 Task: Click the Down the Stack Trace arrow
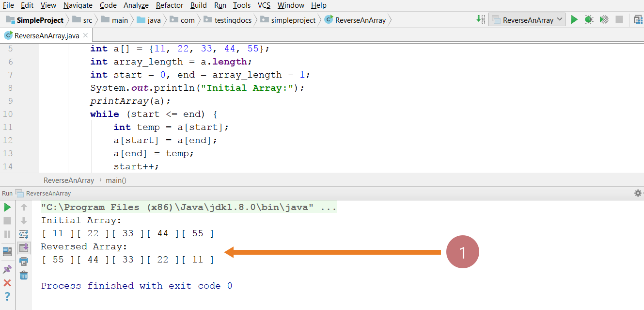click(x=24, y=221)
